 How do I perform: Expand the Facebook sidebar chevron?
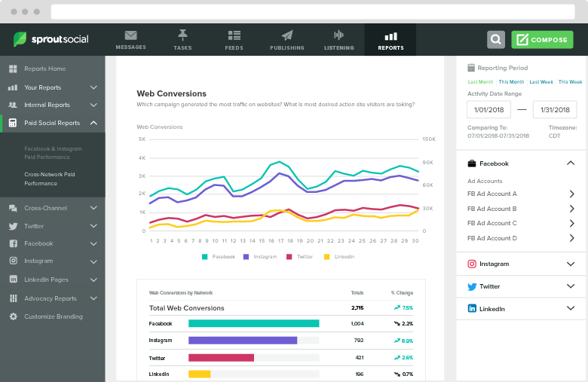93,243
